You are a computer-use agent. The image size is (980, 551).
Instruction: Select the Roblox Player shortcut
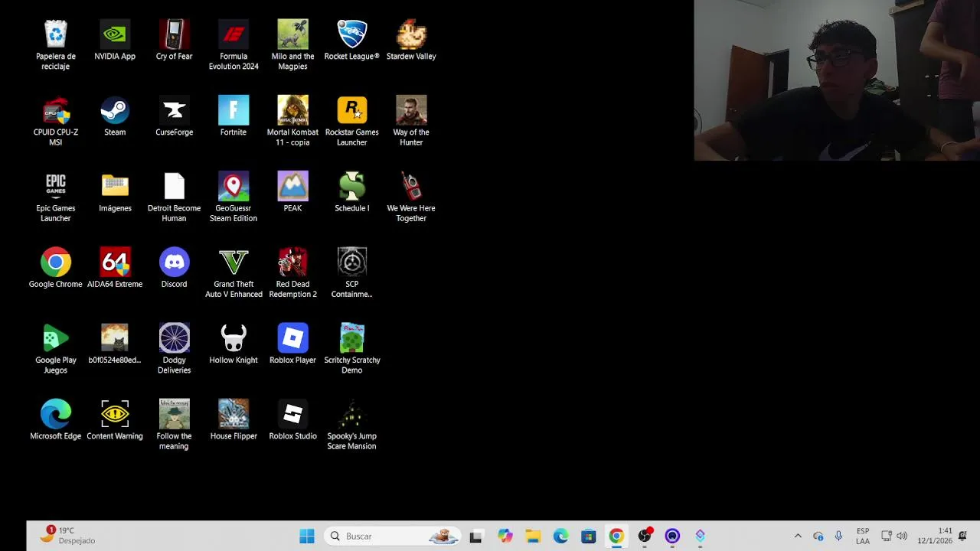pos(292,344)
